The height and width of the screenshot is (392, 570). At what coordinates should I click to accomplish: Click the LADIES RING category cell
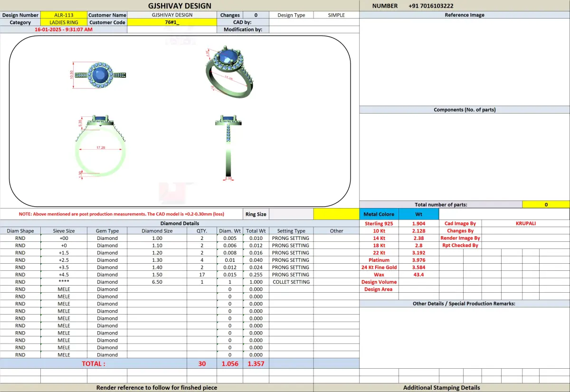pos(64,22)
